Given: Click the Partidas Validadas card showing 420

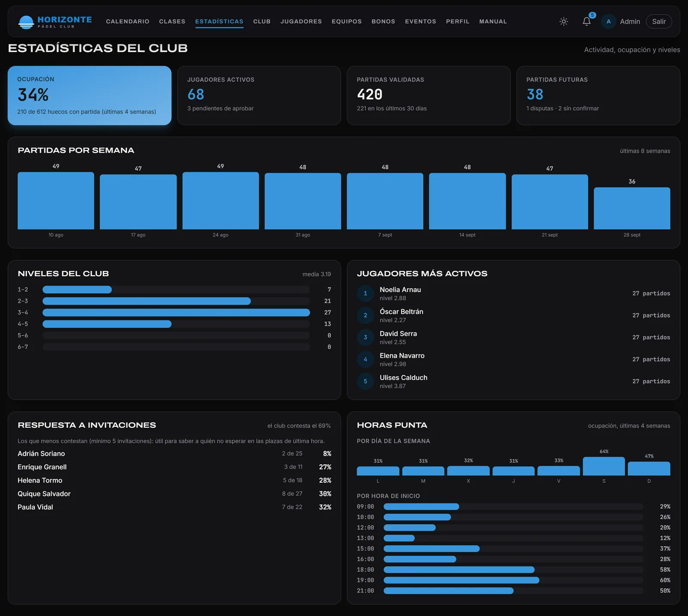Looking at the screenshot, I should [x=429, y=95].
